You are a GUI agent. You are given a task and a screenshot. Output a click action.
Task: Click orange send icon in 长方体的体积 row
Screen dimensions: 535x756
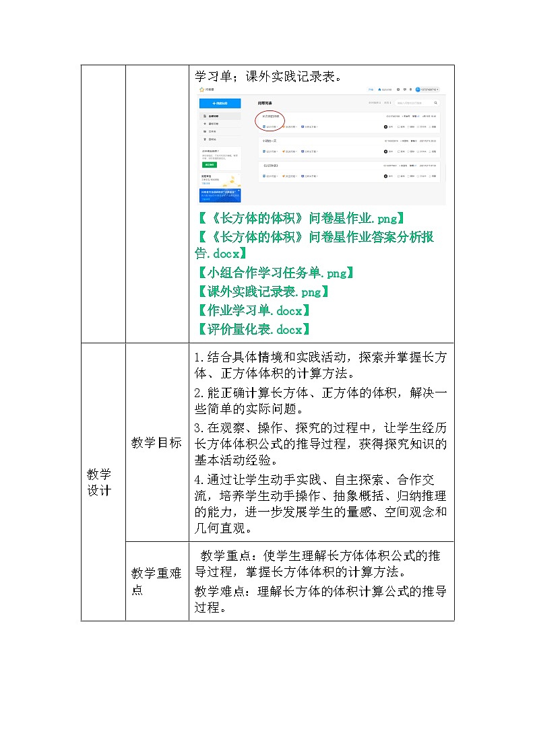[284, 127]
